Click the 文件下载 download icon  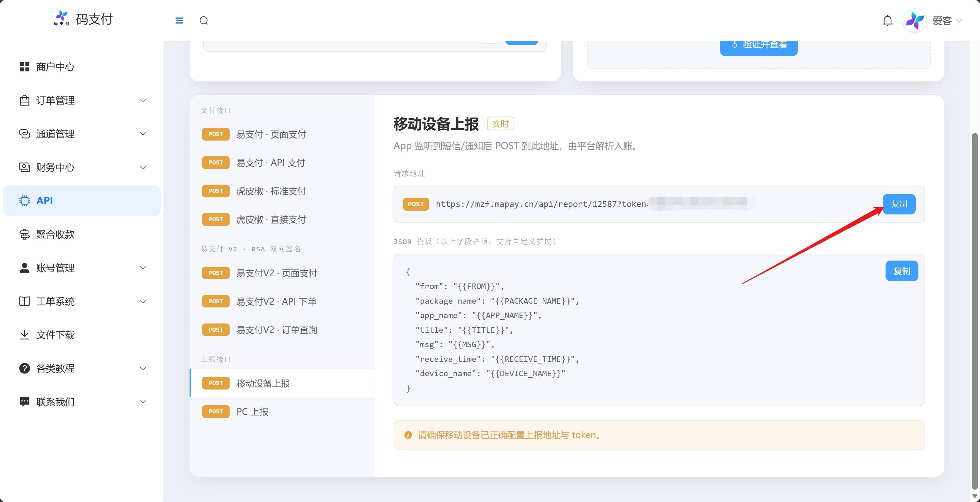[24, 335]
